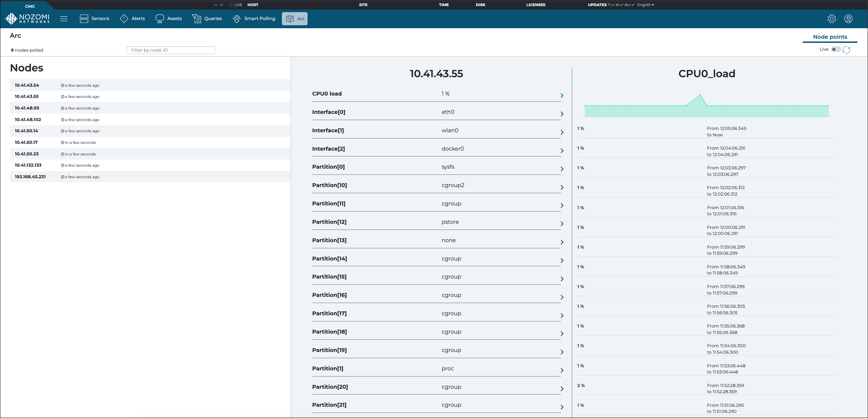Select node 10.41.50.23

point(150,154)
